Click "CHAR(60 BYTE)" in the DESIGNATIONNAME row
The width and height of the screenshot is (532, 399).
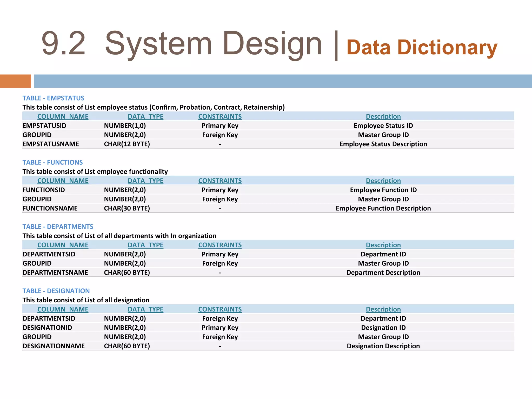(x=127, y=346)
